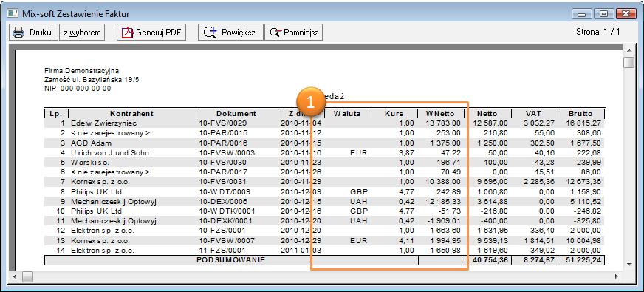The image size is (644, 292).
Task: Click VAT value '3 032,27'
Action: 539,123
